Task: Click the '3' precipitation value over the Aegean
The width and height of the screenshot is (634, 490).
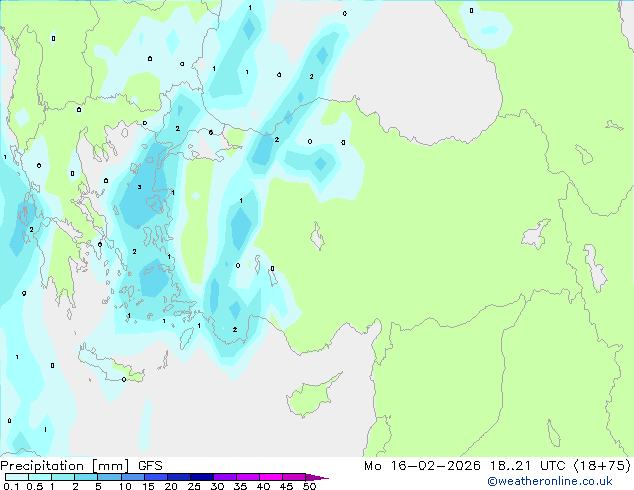Action: pyautogui.click(x=139, y=187)
